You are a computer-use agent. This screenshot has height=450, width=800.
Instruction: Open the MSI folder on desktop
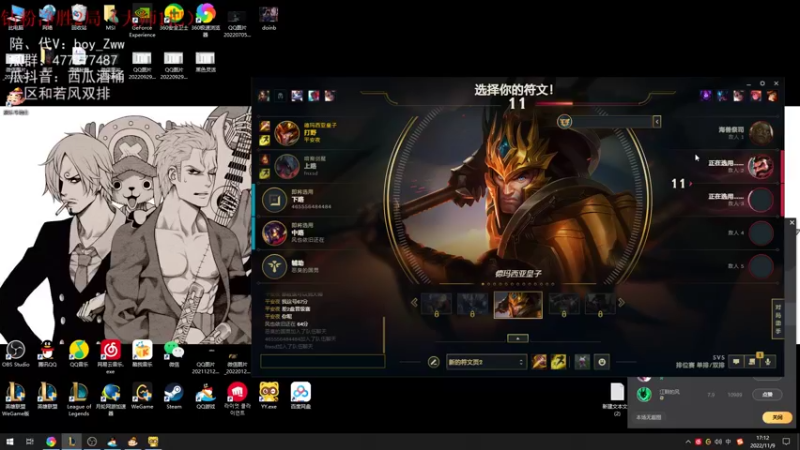coord(110,18)
